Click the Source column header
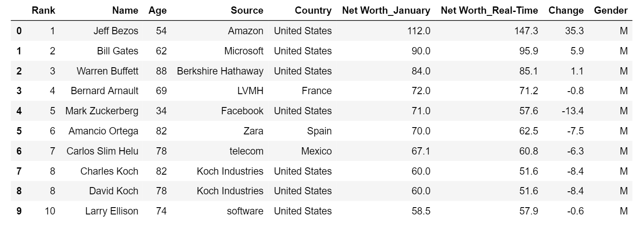Viewport: 644px width, 226px height. point(247,11)
